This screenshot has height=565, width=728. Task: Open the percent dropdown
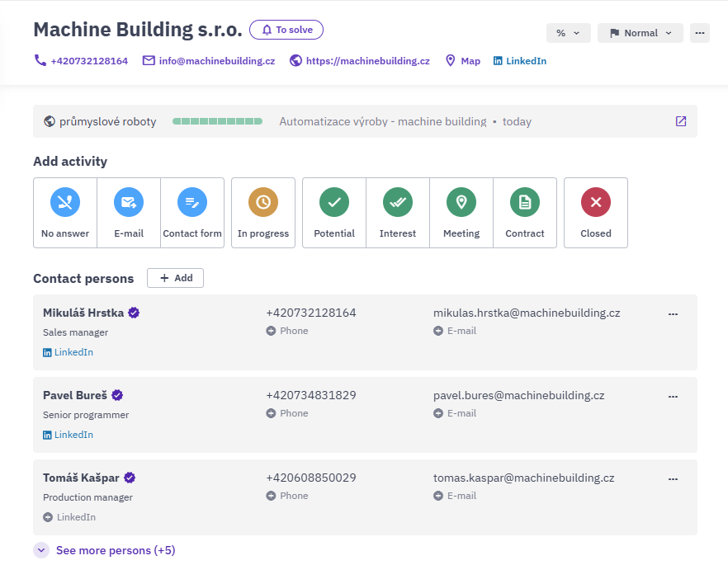click(x=568, y=33)
